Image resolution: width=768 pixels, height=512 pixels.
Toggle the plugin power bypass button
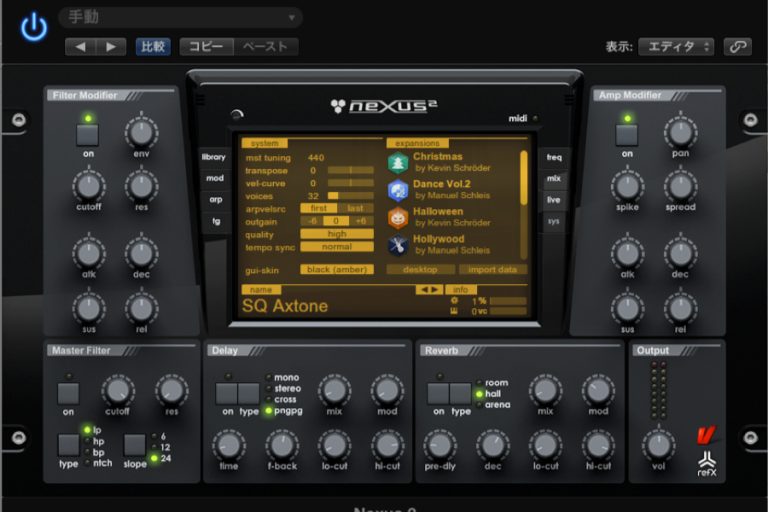(34, 27)
